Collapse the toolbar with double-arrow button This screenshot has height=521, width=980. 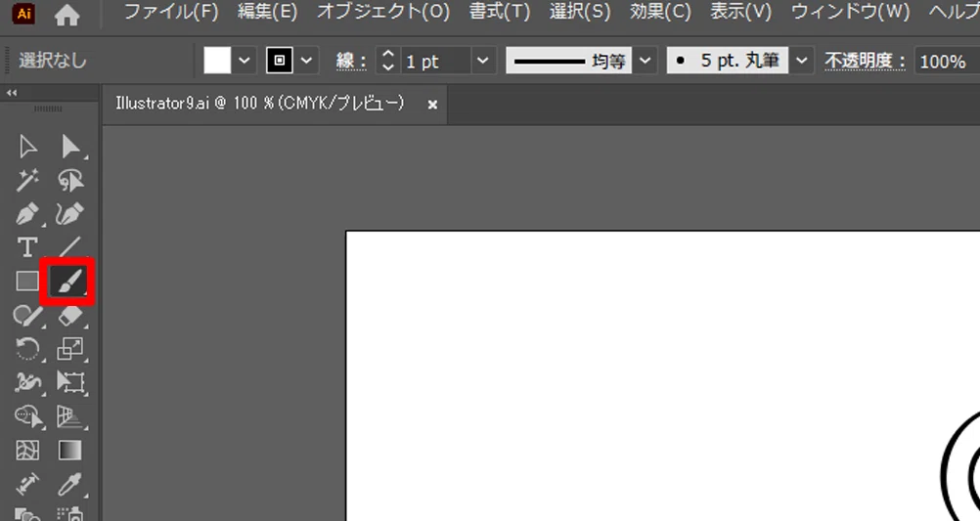pyautogui.click(x=12, y=93)
